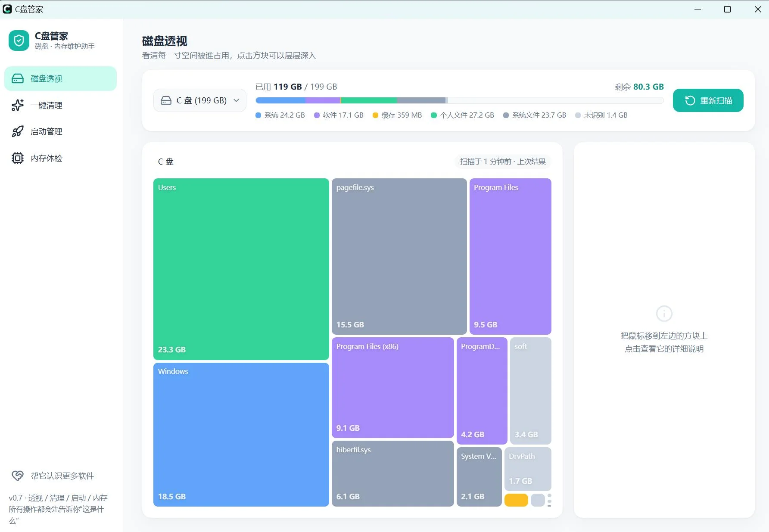The width and height of the screenshot is (769, 532).
Task: Click the heart handshake icon at bottom left
Action: [x=18, y=476]
